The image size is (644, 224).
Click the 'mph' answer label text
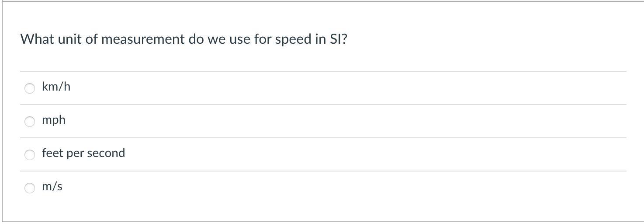tap(54, 120)
